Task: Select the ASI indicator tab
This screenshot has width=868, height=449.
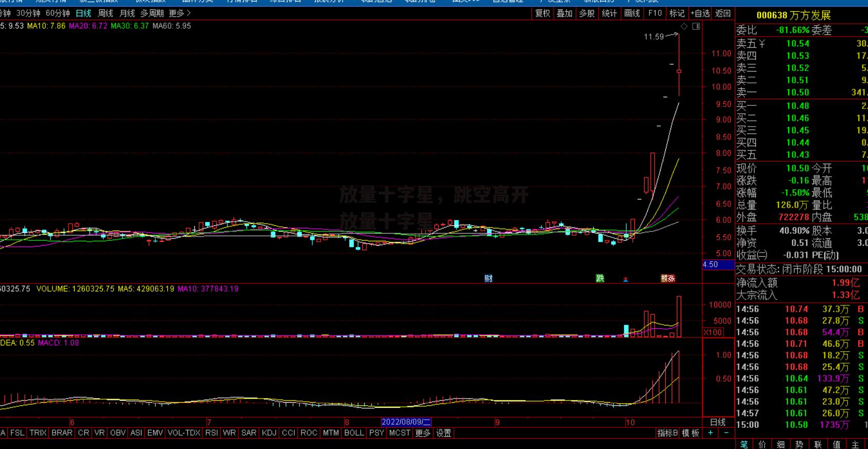Action: pos(136,433)
